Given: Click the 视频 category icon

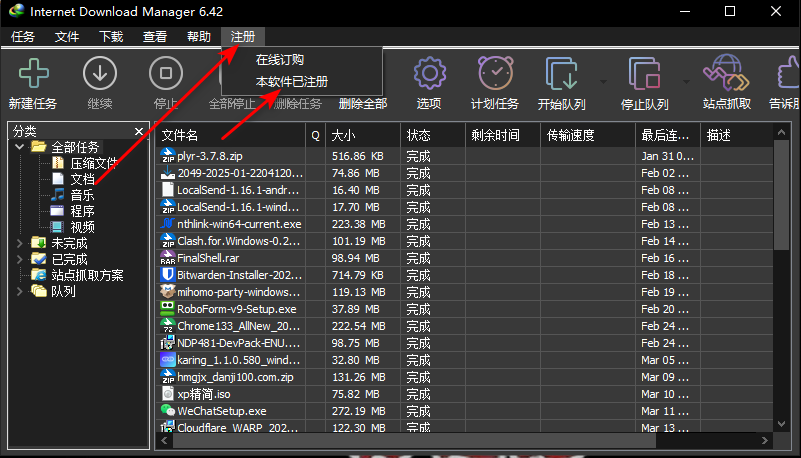Looking at the screenshot, I should pos(57,226).
